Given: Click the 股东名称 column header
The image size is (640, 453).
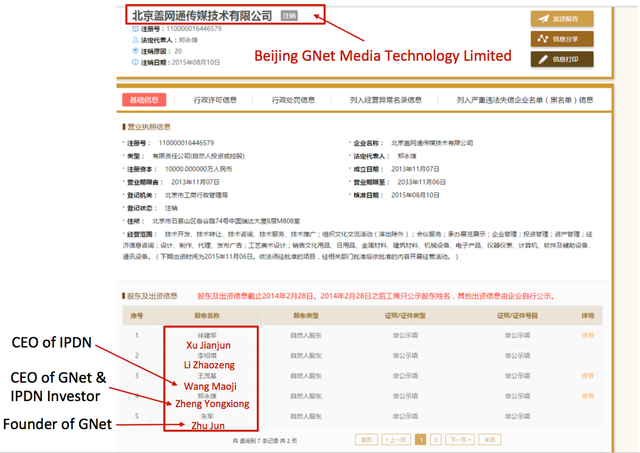Looking at the screenshot, I should [x=207, y=315].
